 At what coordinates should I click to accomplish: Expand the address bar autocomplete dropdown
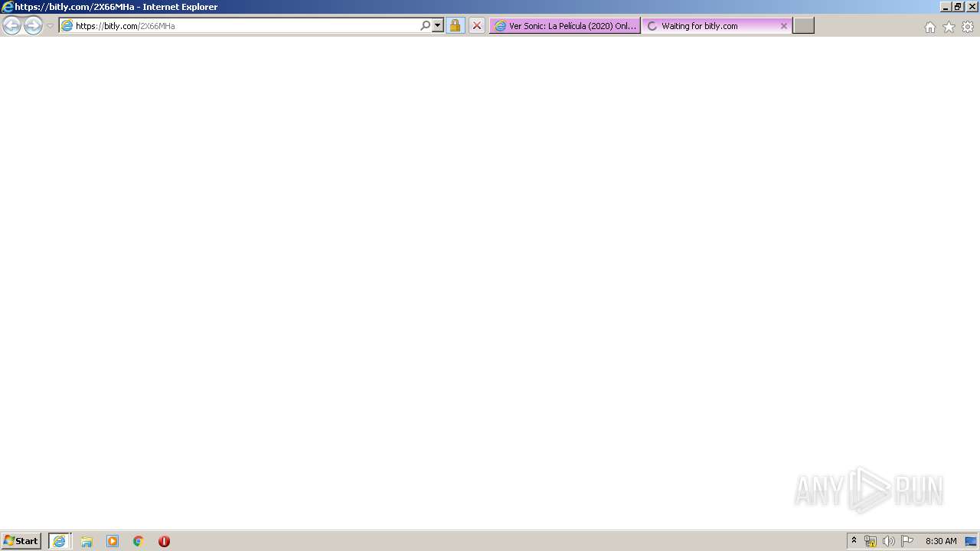click(x=438, y=26)
